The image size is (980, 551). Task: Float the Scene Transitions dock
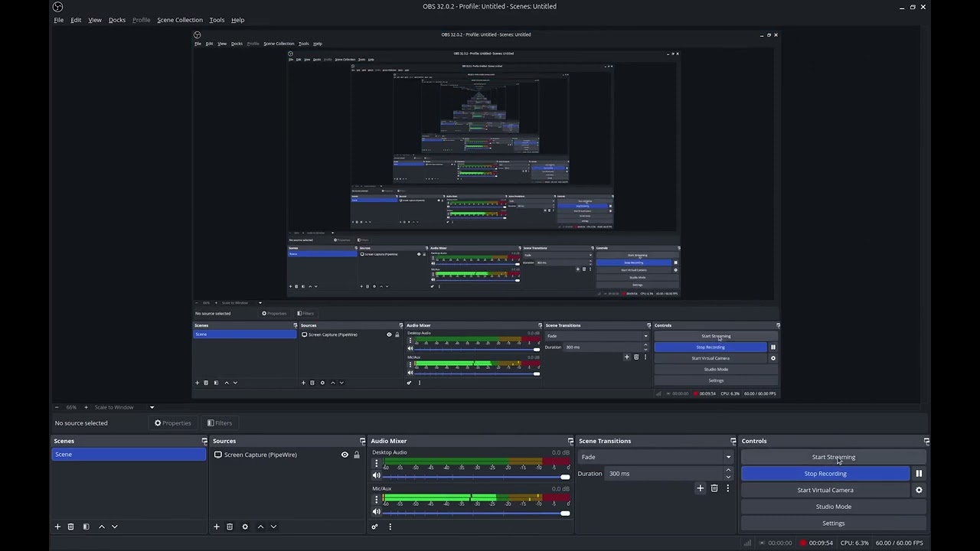[x=733, y=441]
